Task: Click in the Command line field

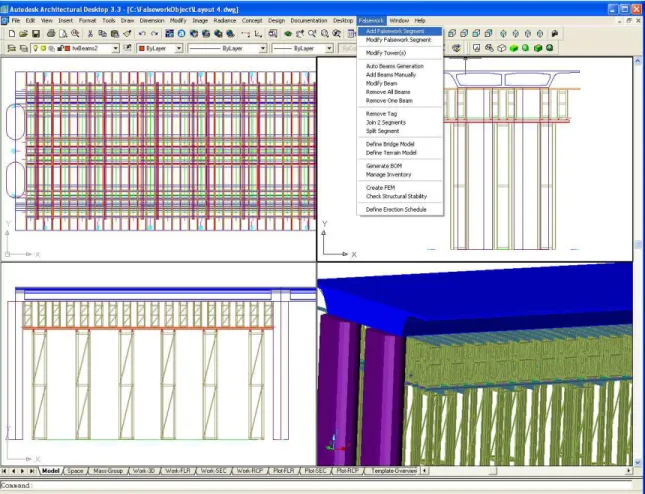Action: (x=316, y=486)
